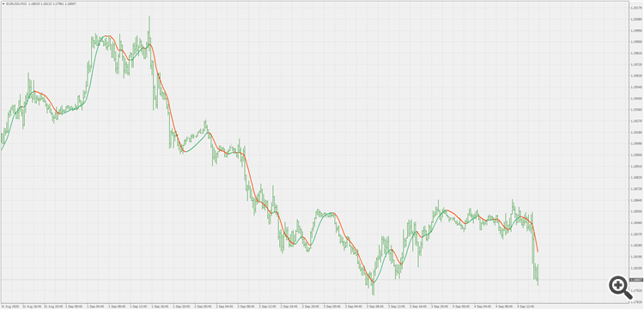
Task: Select the EURUSD,M15 chart title text
Action: pos(15,3)
